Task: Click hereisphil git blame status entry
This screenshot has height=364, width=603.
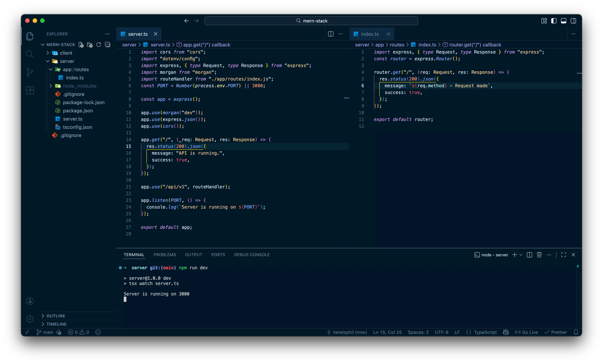Action: (x=347, y=332)
